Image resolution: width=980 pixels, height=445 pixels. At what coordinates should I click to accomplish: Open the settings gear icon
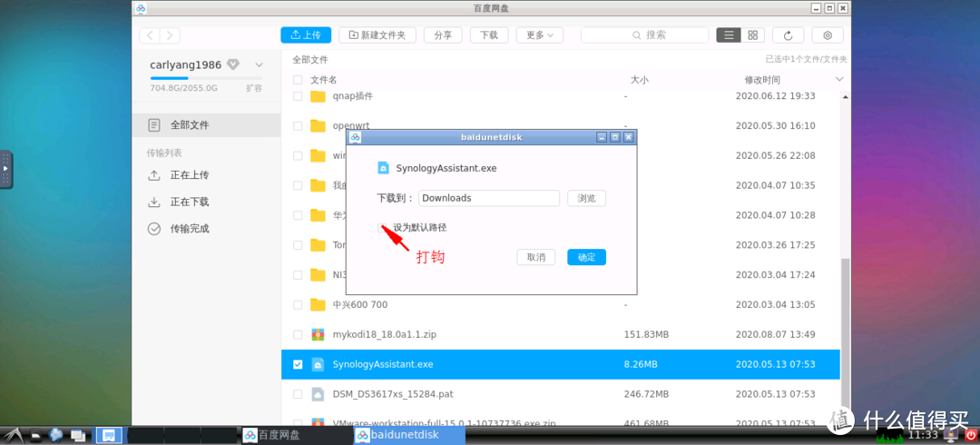828,35
